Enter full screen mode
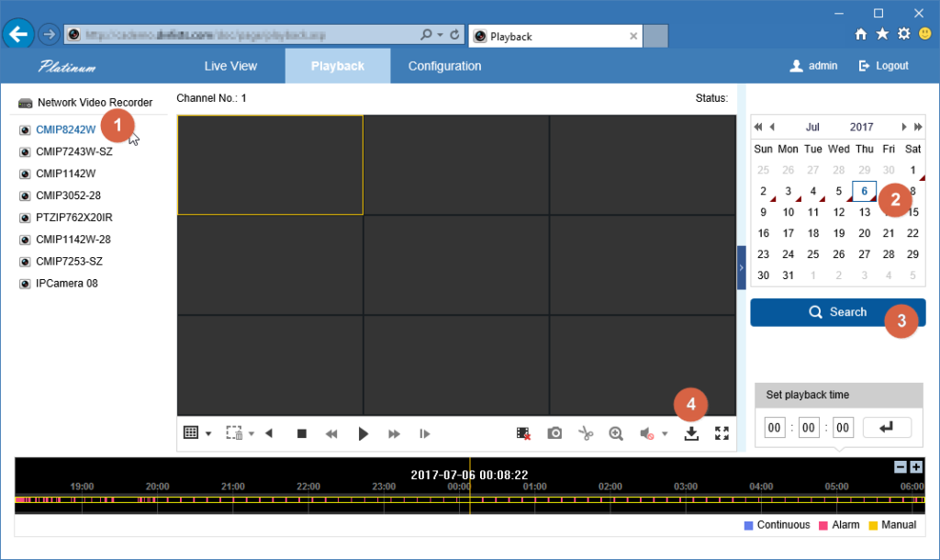This screenshot has width=940, height=560. [x=722, y=433]
